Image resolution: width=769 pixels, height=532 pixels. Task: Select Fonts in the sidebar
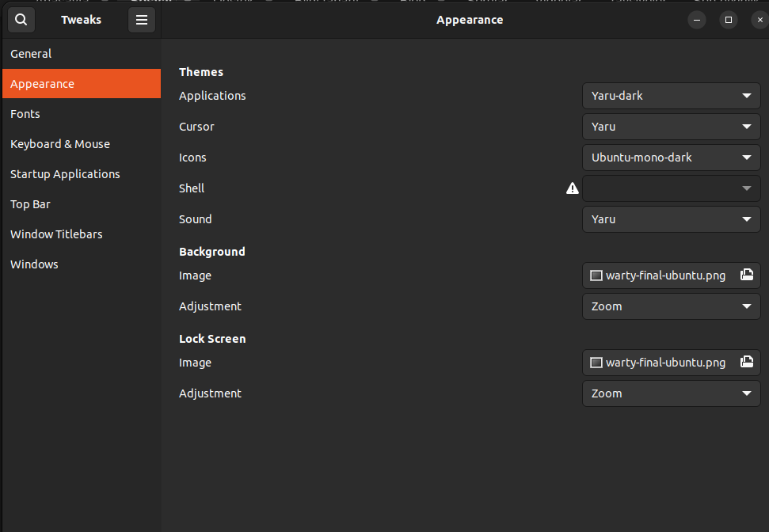click(25, 114)
